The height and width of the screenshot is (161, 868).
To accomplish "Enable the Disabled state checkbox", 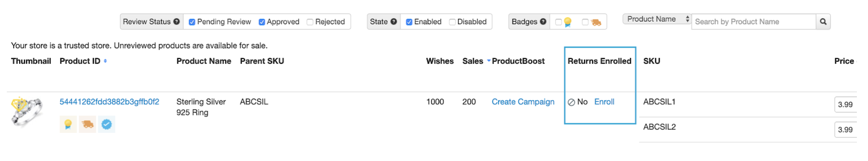I will coord(452,22).
